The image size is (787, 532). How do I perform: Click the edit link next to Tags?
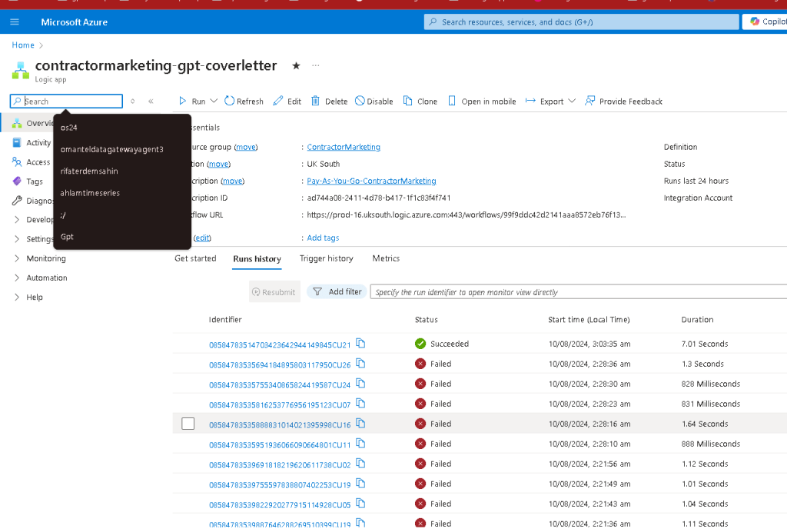[x=203, y=238]
